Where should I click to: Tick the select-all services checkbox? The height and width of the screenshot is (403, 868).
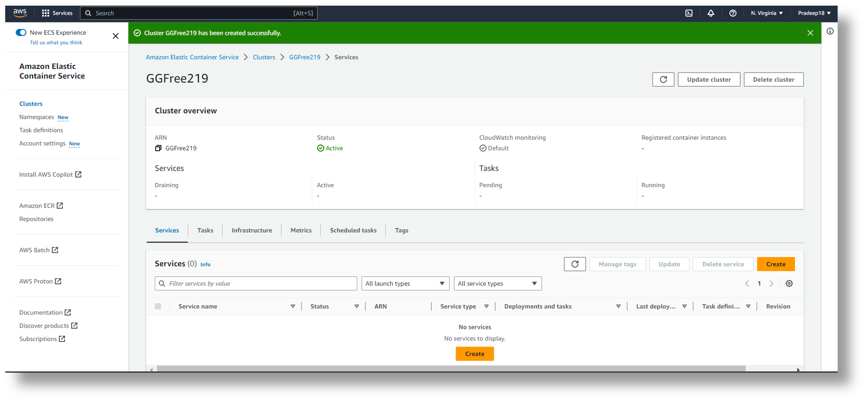click(158, 306)
